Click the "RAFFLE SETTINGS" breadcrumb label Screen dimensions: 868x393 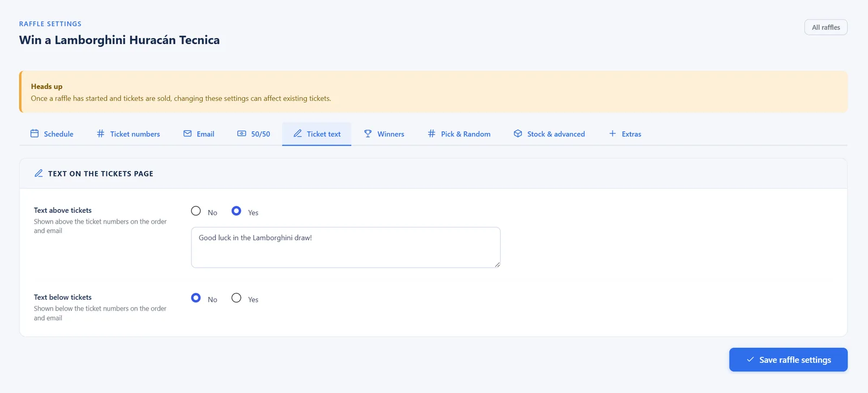point(50,24)
